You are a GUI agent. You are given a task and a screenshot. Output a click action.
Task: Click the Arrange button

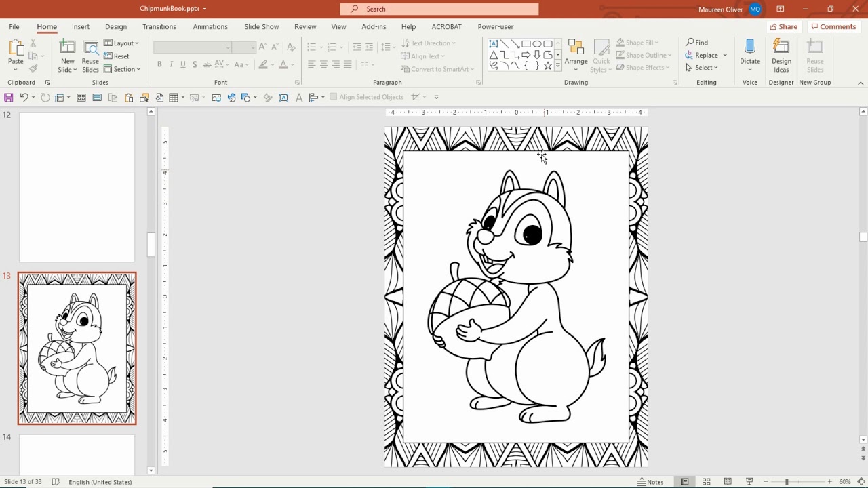pyautogui.click(x=576, y=56)
